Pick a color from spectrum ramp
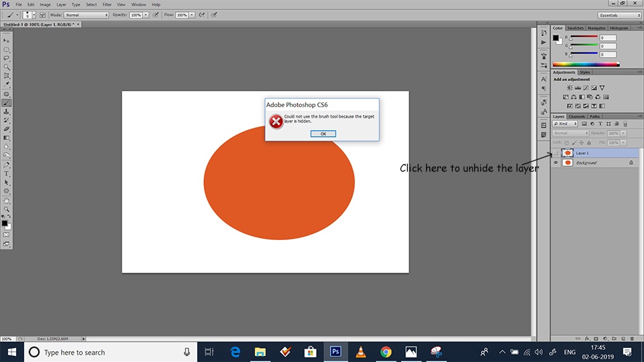The width and height of the screenshot is (644, 362). tap(586, 64)
